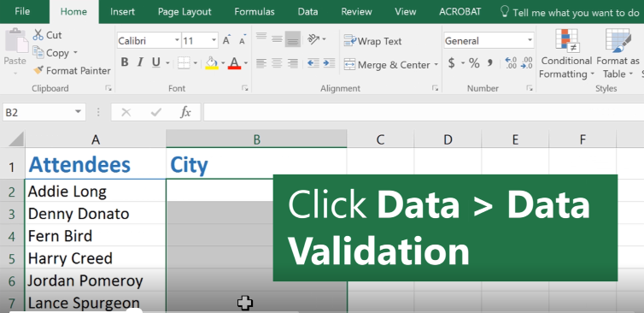The image size is (644, 313).
Task: Expand Clipboard group dialog launcher
Action: coord(108,88)
